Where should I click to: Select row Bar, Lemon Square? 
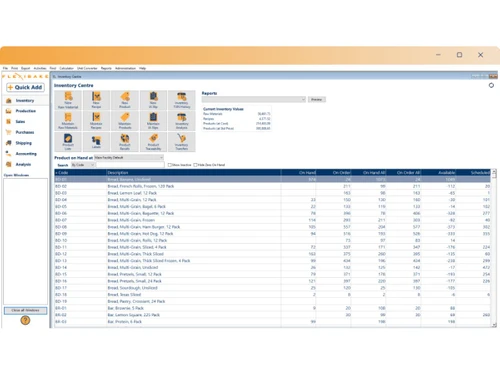click(x=272, y=315)
